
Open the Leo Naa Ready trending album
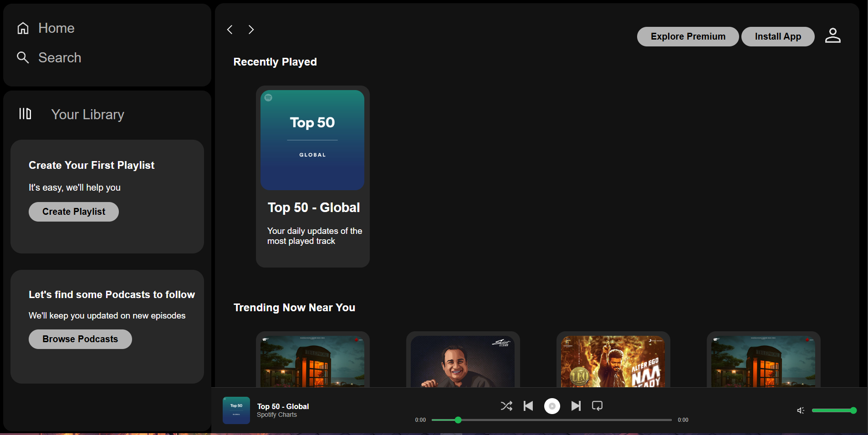(613, 361)
